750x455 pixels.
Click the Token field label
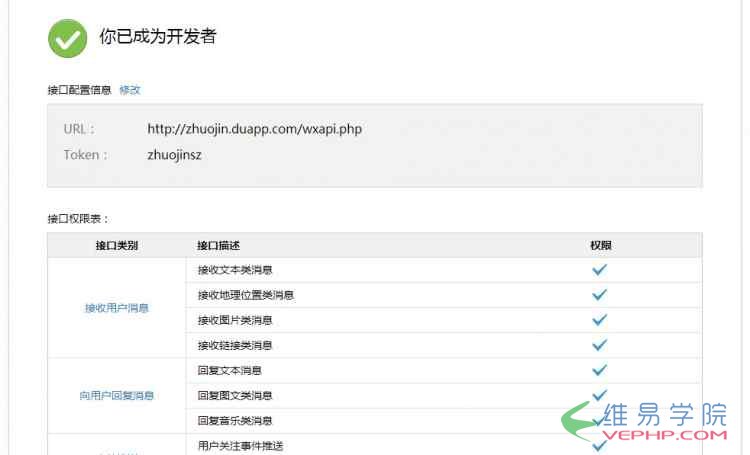(x=86, y=155)
